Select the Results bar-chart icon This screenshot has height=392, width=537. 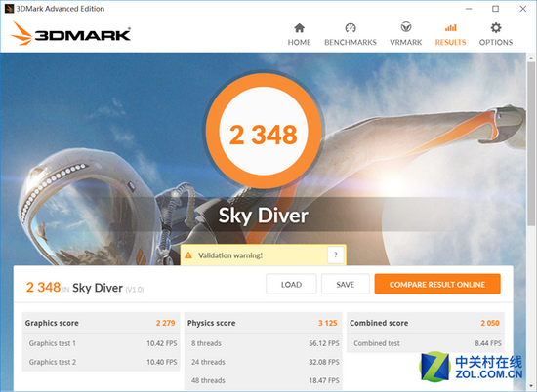click(450, 28)
